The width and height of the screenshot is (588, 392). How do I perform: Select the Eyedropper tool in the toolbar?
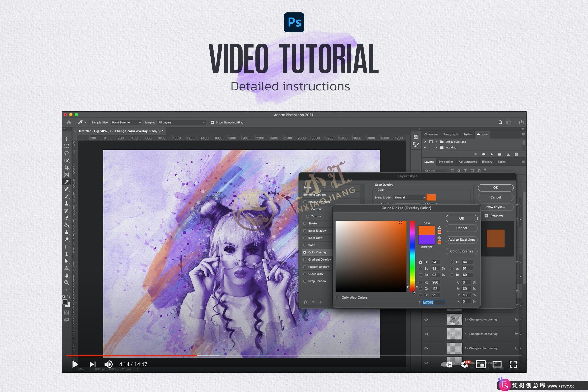[67, 182]
